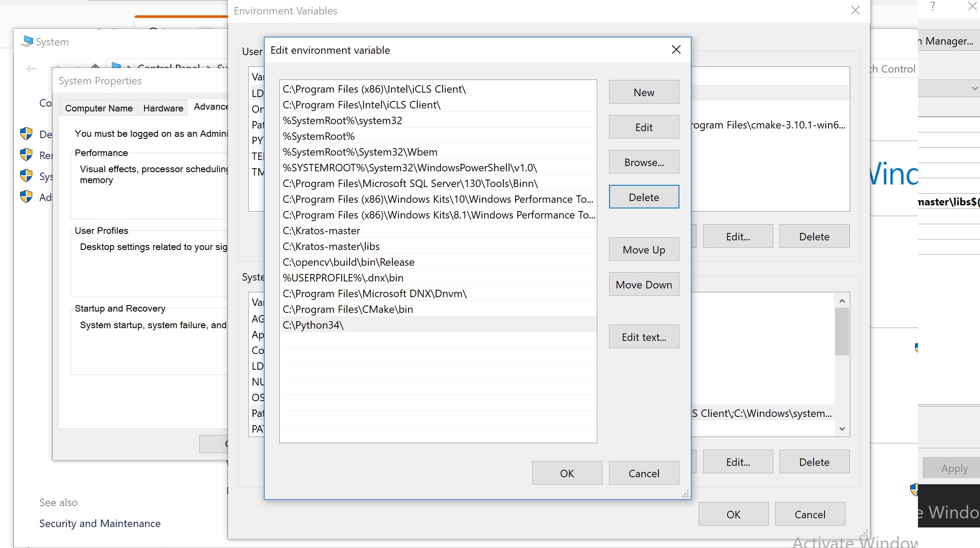Click Move Up to reorder the path entry
Viewport: 980px width, 548px height.
(x=644, y=249)
